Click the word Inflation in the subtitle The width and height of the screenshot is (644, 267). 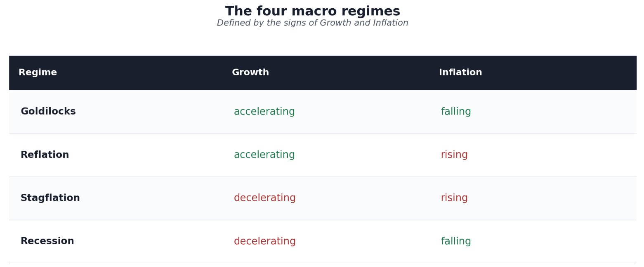[x=391, y=23]
